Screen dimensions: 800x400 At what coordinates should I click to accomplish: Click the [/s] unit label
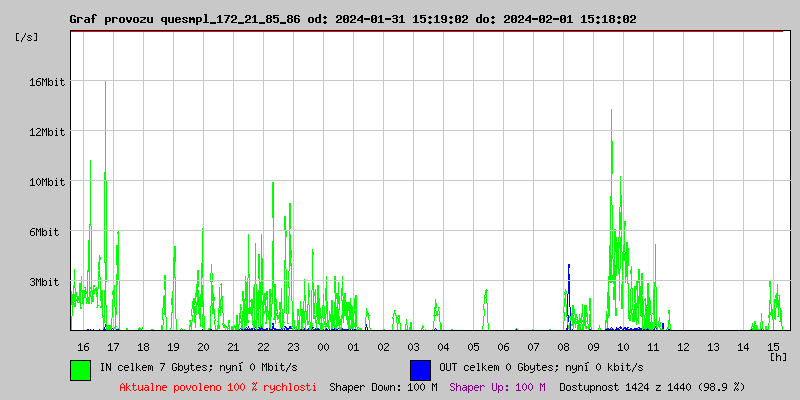(x=27, y=37)
